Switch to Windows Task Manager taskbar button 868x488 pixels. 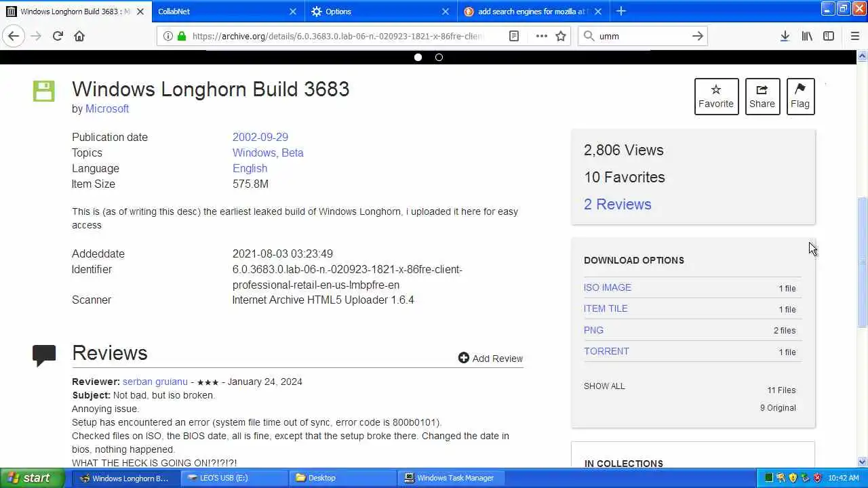(x=451, y=478)
